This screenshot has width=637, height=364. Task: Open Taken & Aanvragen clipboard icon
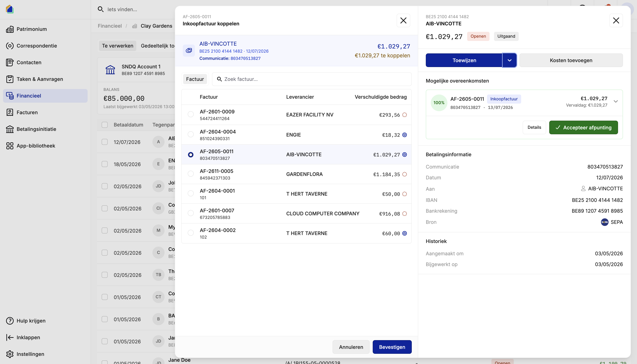pyautogui.click(x=10, y=79)
